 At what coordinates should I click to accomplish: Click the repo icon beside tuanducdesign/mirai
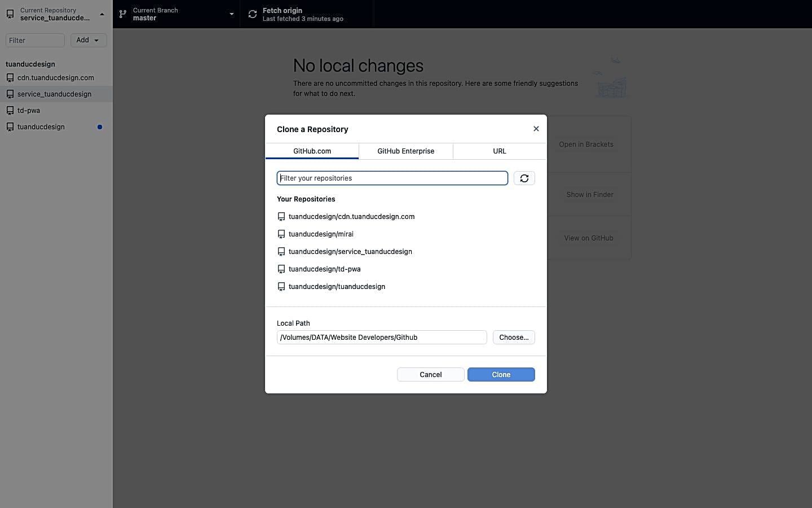281,234
